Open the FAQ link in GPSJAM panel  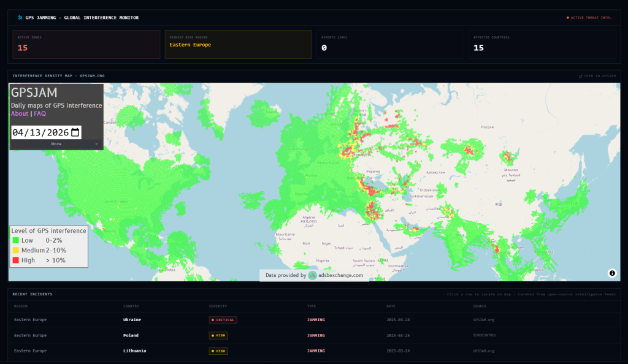pos(40,113)
